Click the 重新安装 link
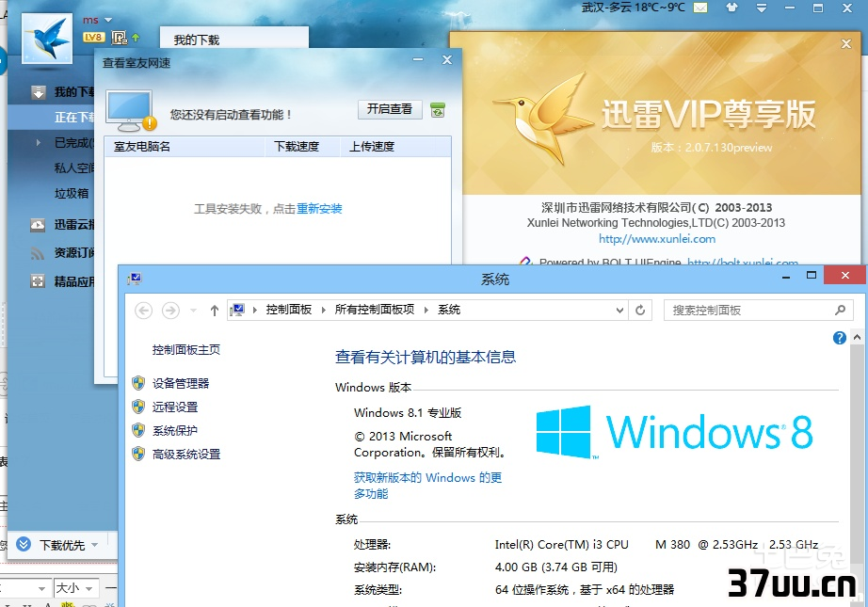The height and width of the screenshot is (607, 868). pyautogui.click(x=319, y=209)
